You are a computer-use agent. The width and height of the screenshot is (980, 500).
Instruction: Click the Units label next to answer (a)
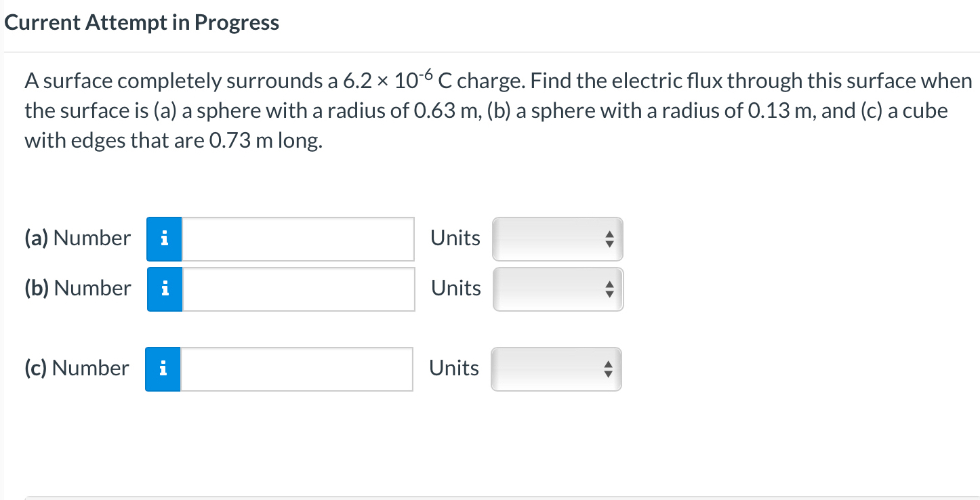455,238
